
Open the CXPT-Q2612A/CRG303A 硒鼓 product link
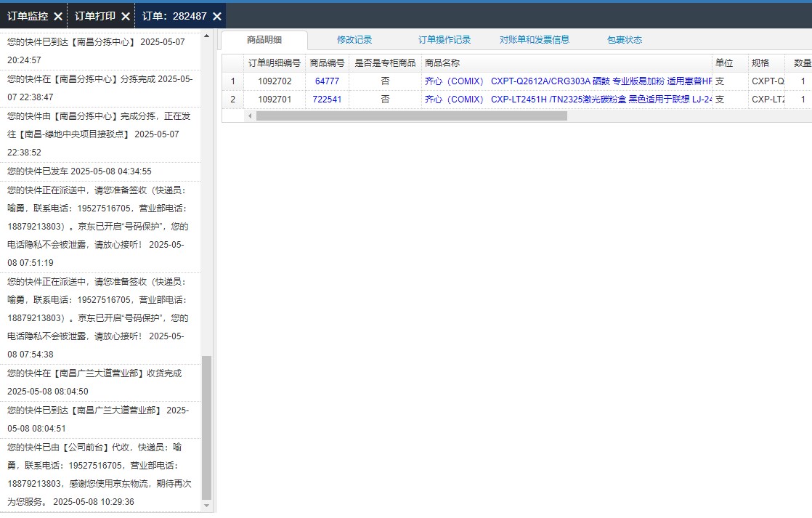tap(568, 81)
